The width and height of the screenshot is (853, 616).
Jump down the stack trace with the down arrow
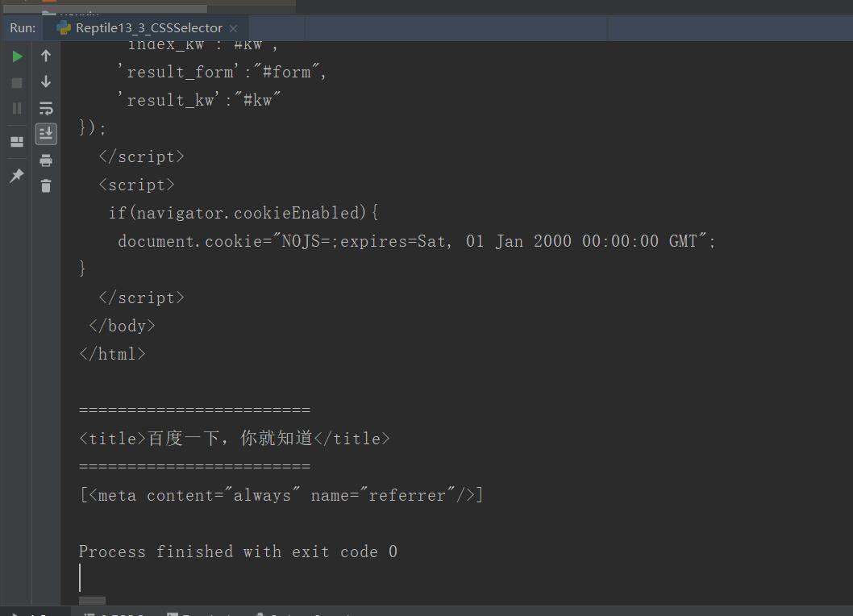click(46, 81)
